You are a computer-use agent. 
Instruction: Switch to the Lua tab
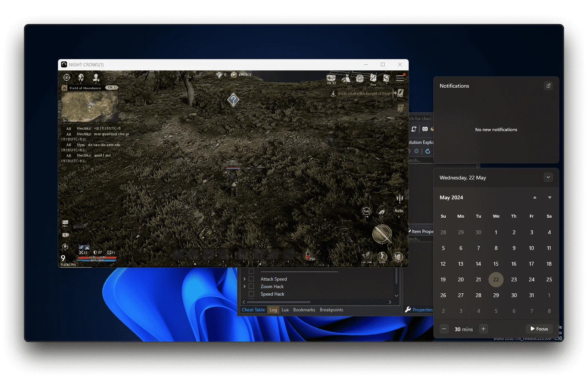(x=285, y=310)
